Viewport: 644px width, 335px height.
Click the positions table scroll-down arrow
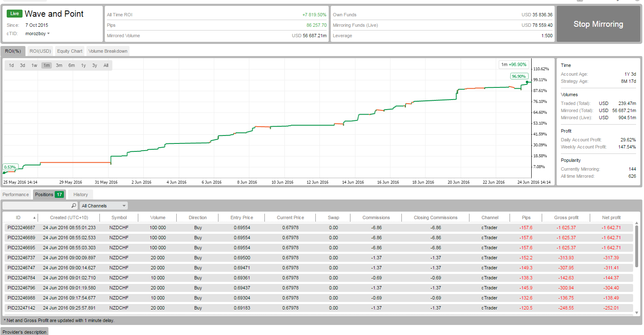636,312
